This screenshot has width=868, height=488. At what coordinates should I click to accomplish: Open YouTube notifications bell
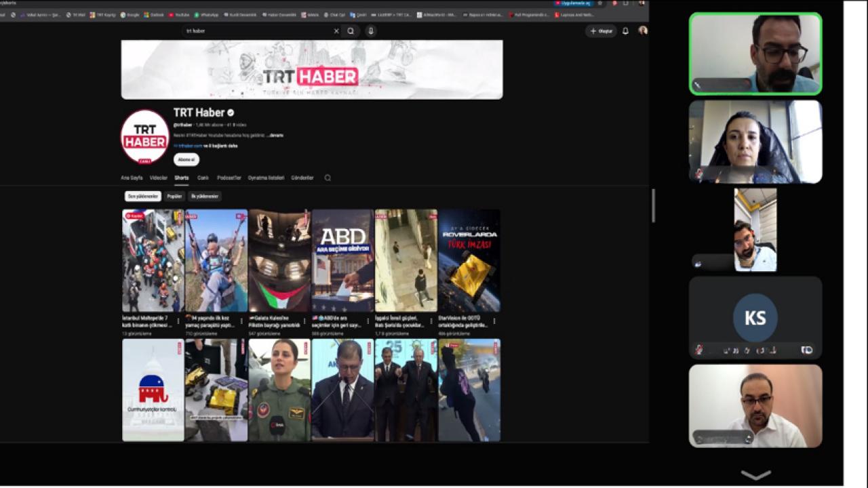click(x=625, y=31)
